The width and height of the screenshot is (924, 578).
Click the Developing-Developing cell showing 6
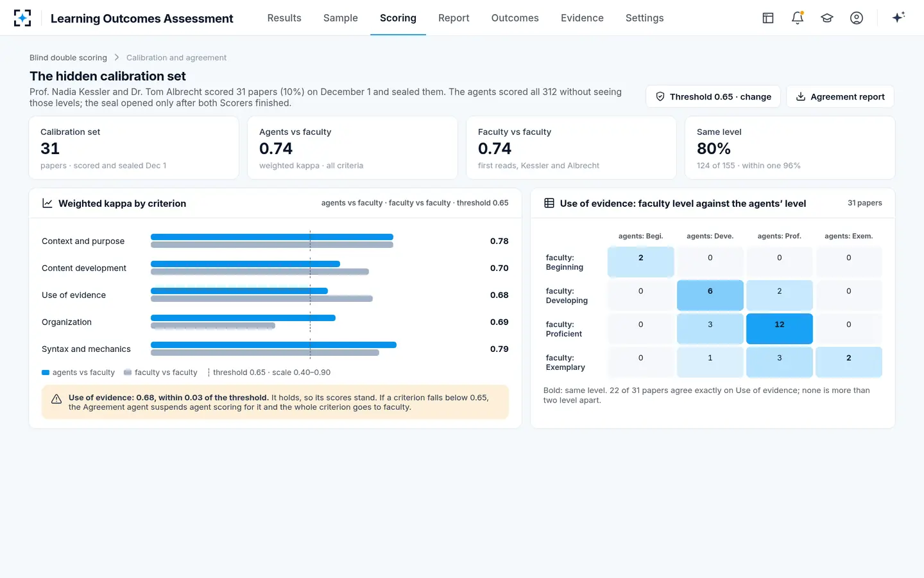coord(710,295)
